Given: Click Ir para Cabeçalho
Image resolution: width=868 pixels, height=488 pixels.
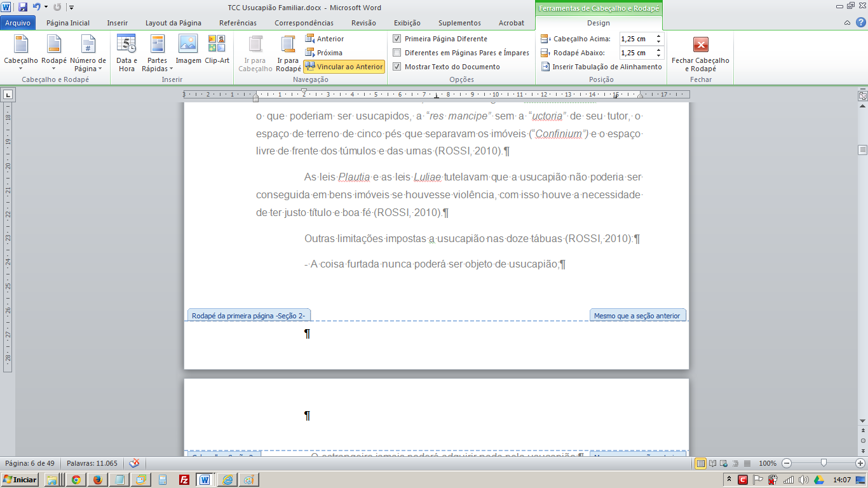Looking at the screenshot, I should coord(255,53).
